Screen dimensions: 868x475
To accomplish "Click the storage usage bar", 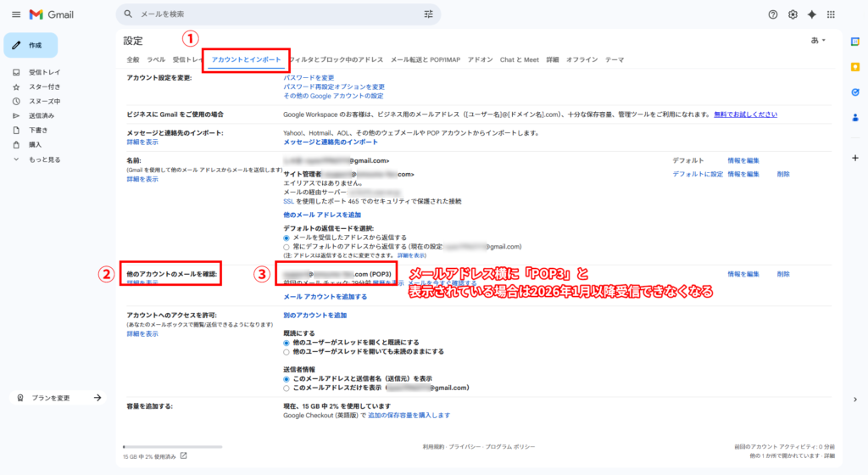I will pos(160,446).
